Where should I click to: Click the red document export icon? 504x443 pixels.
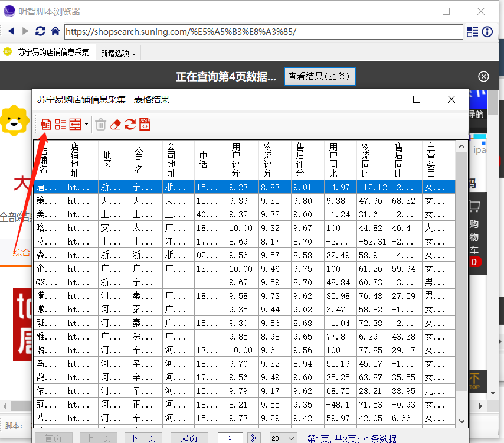click(45, 124)
